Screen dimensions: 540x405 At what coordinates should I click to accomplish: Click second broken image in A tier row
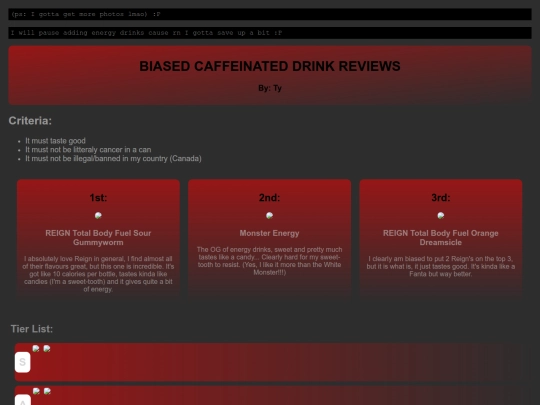click(47, 391)
